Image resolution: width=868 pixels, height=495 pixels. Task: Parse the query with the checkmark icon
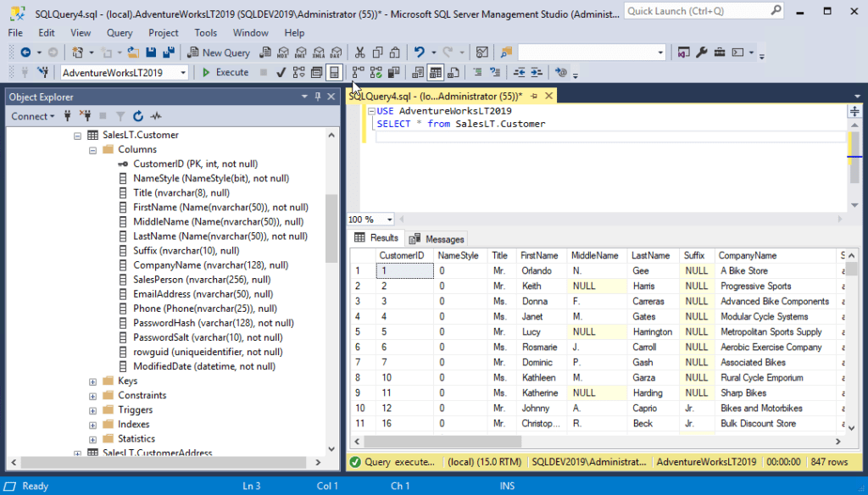281,73
